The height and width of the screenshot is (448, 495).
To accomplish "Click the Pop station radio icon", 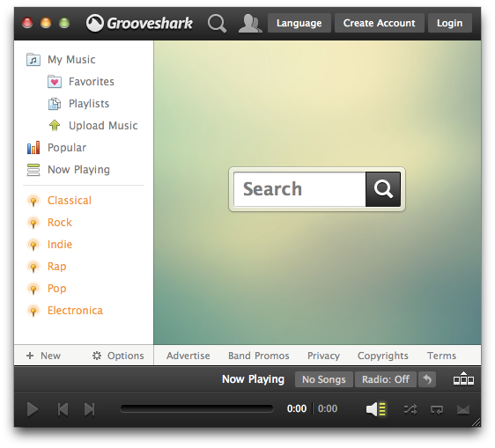I will pos(33,289).
